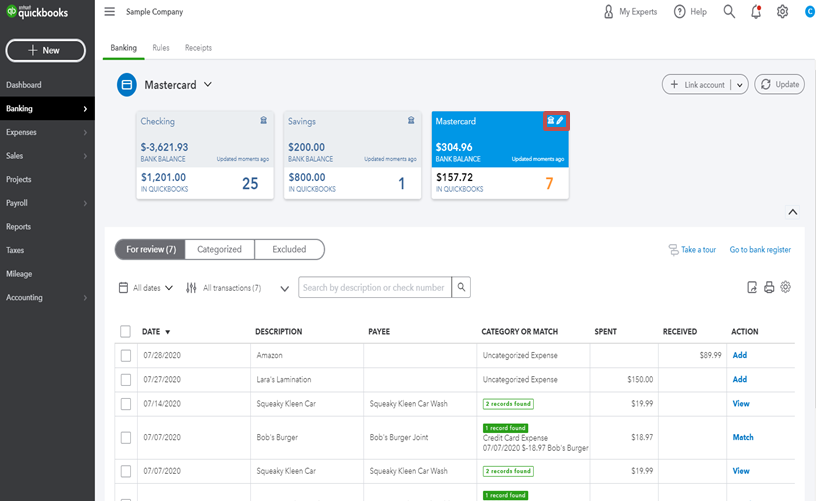The width and height of the screenshot is (816, 501).
Task: Click the New button
Action: coord(45,50)
